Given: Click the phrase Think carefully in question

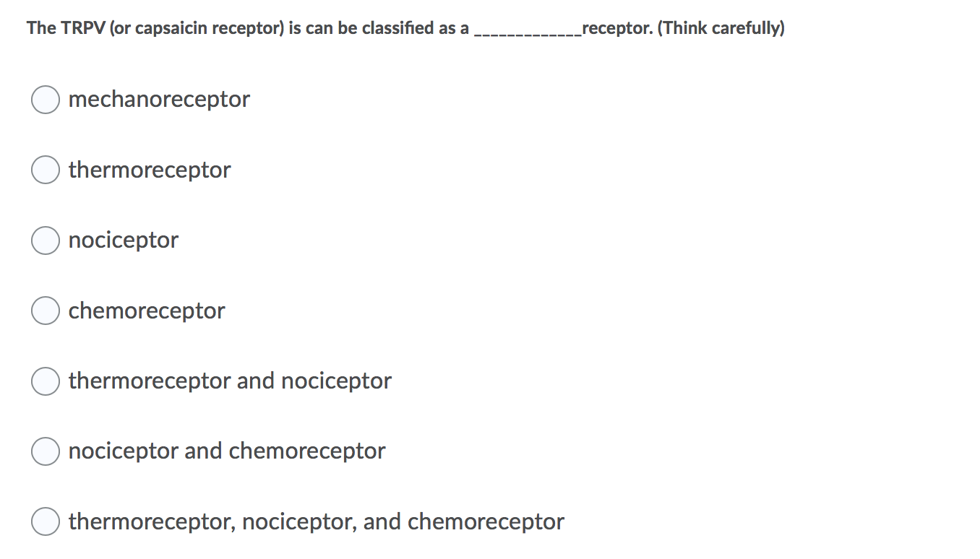Looking at the screenshot, I should coord(721,27).
